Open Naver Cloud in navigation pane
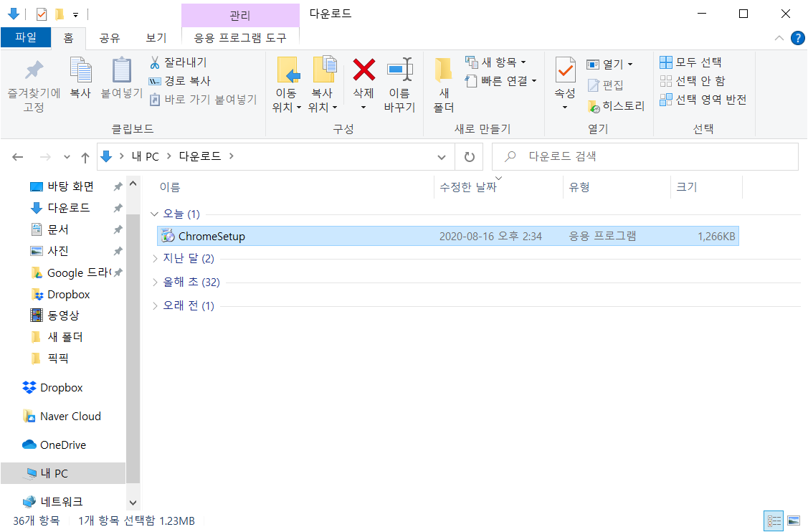This screenshot has width=808, height=532. (62, 416)
